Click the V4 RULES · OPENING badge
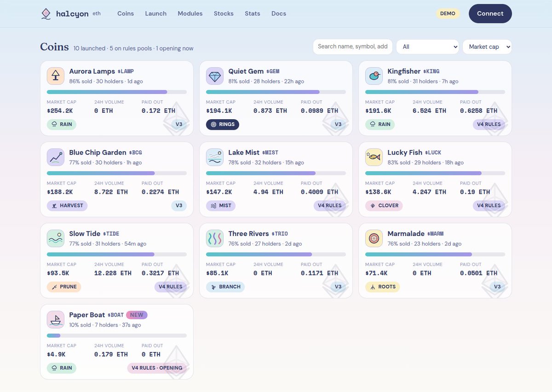 [x=157, y=368]
